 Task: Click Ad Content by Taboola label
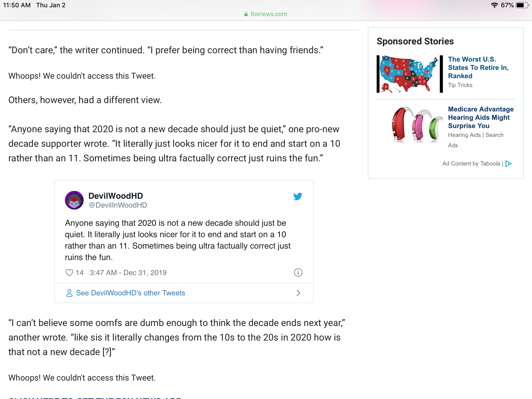tap(471, 164)
